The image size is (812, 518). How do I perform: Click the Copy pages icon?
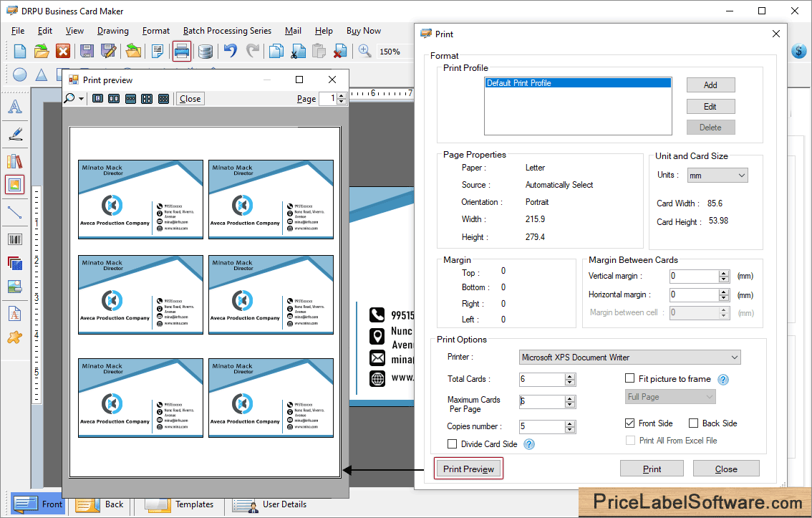click(x=277, y=52)
